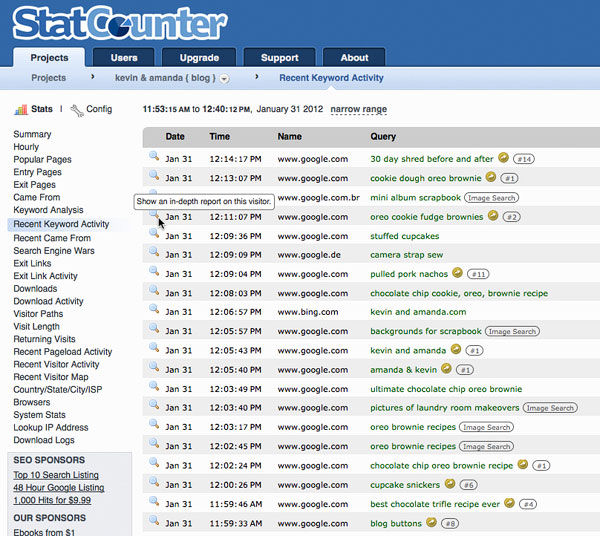Open the Upgrade tab
The width and height of the screenshot is (600, 536).
pyautogui.click(x=199, y=58)
